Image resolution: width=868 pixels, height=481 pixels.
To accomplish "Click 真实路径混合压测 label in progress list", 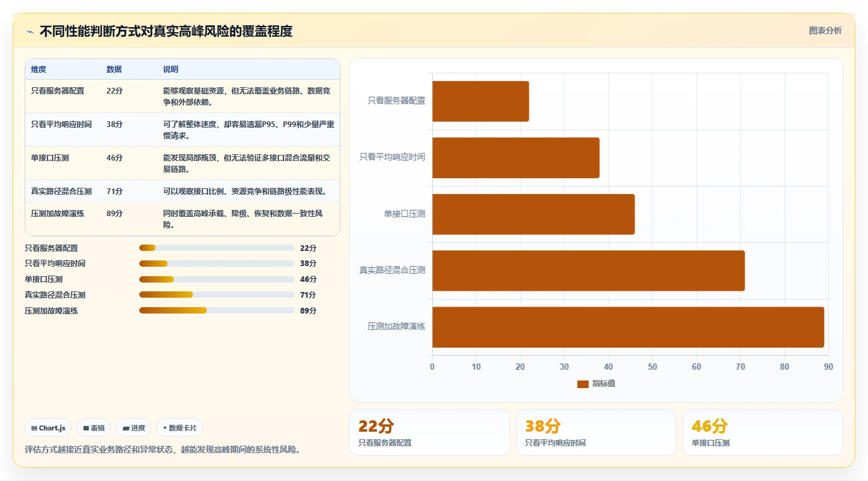I will pyautogui.click(x=55, y=295).
